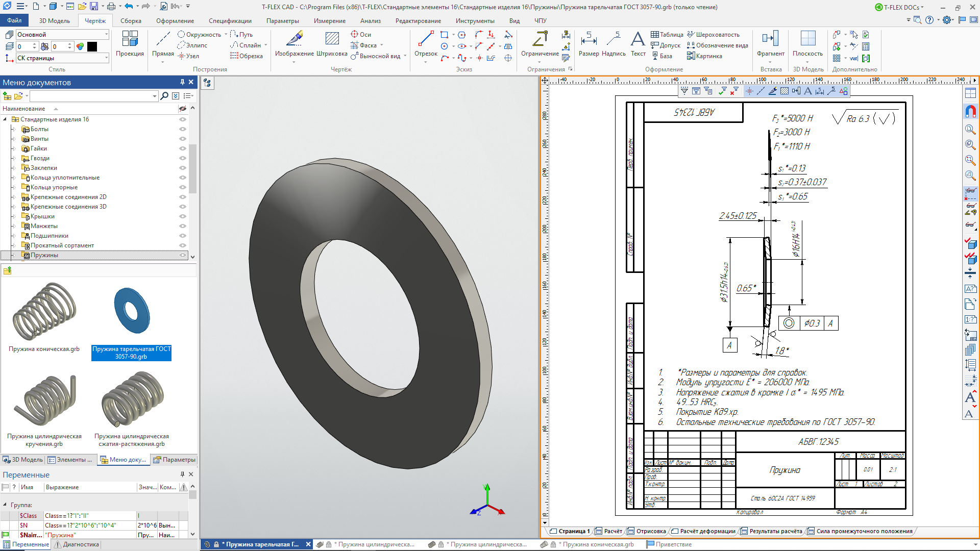
Task: Click the model tree icon in 3D view
Action: [207, 83]
